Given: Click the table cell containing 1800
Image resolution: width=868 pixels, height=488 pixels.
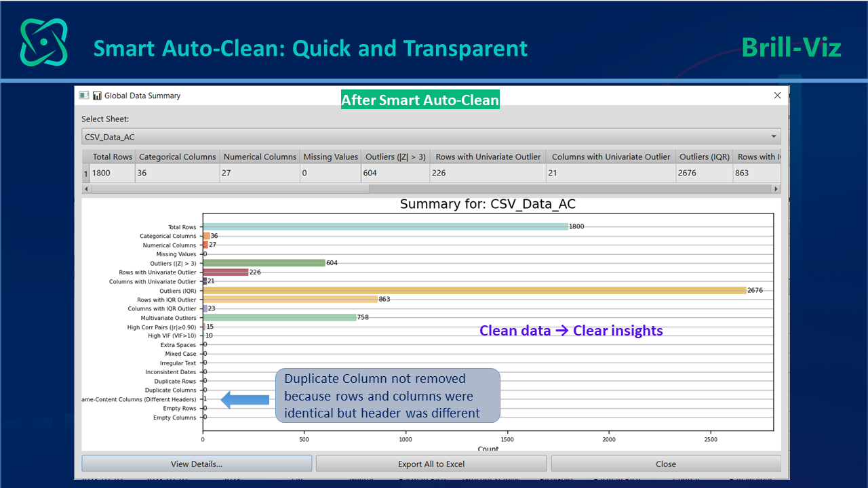Looking at the screenshot, I should pyautogui.click(x=113, y=173).
